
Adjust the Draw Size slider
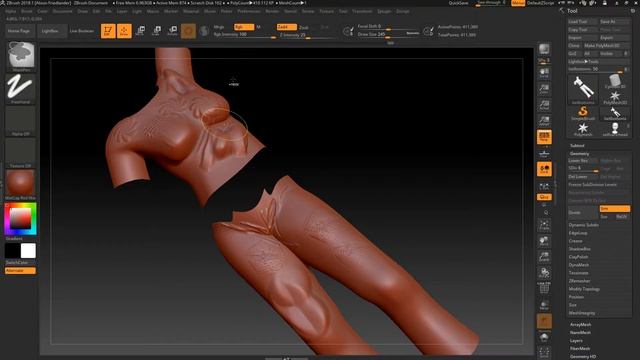pos(389,35)
